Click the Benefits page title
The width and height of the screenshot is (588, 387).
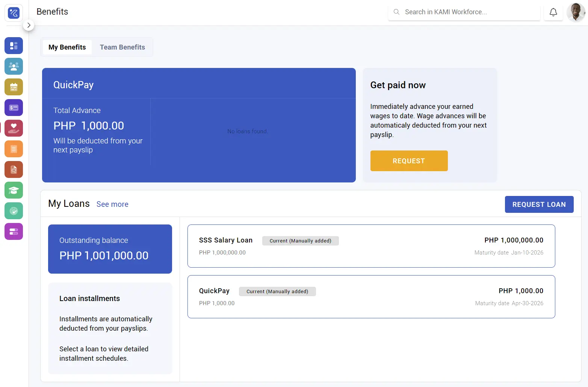click(x=52, y=12)
